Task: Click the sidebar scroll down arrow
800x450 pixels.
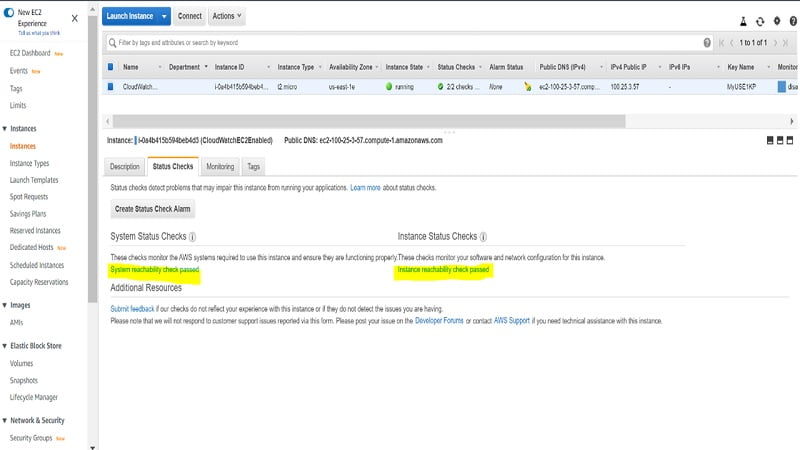Action: click(x=92, y=447)
